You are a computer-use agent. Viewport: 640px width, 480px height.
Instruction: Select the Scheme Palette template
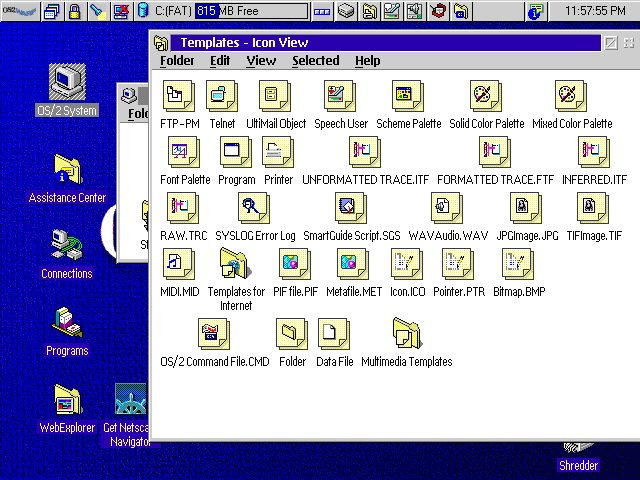tap(408, 96)
